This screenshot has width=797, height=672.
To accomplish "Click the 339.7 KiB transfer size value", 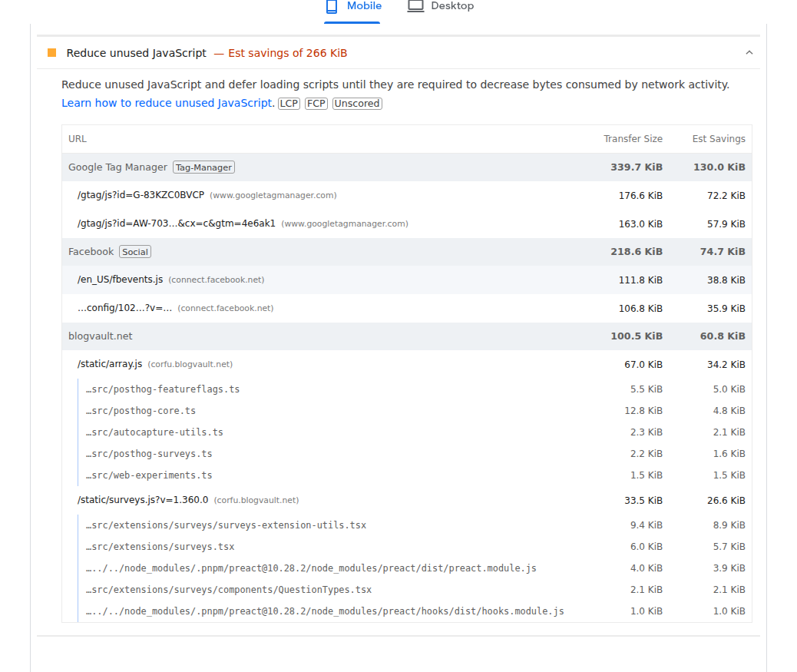I will click(637, 167).
